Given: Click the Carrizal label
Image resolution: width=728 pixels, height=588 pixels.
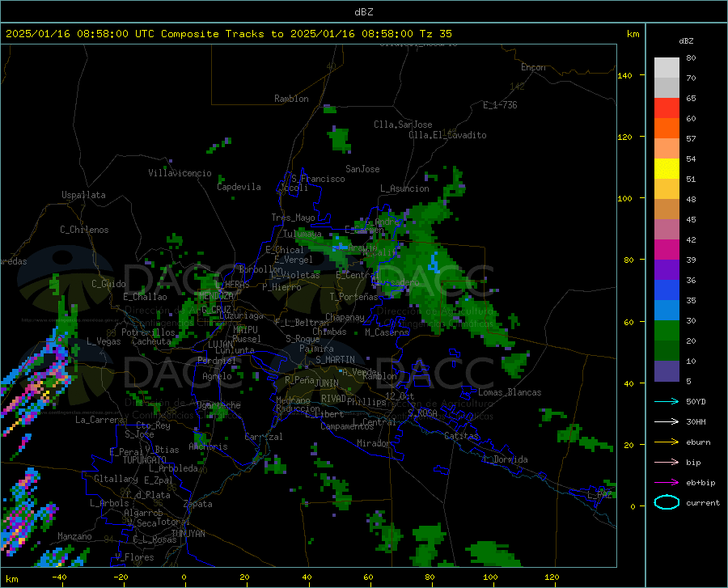Looking at the screenshot, I should tap(263, 437).
